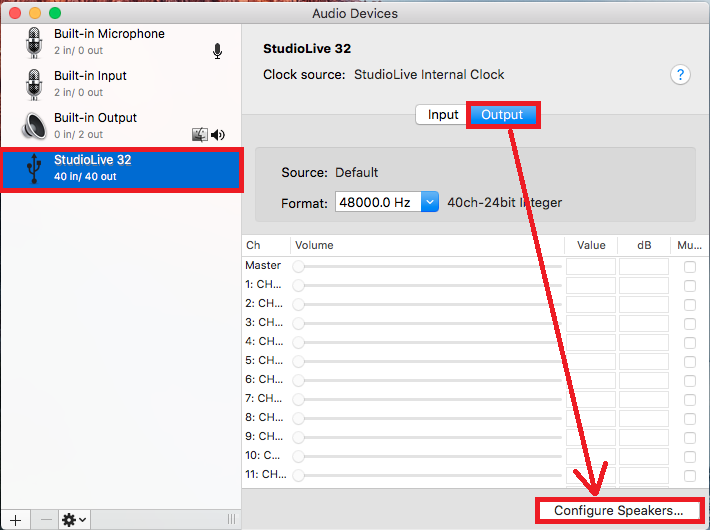Add a new device with plus button

[x=15, y=520]
